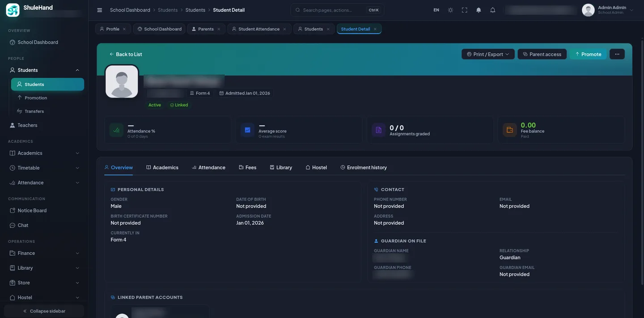Select the highlighted Students sidebar item
Image resolution: width=644 pixels, height=318 pixels.
(x=47, y=84)
